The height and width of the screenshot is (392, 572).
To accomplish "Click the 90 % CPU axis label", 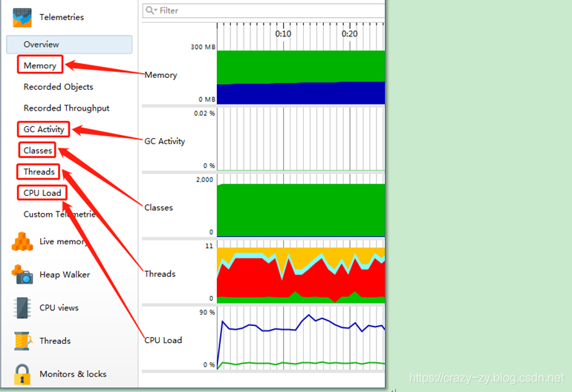I will 207,313.
